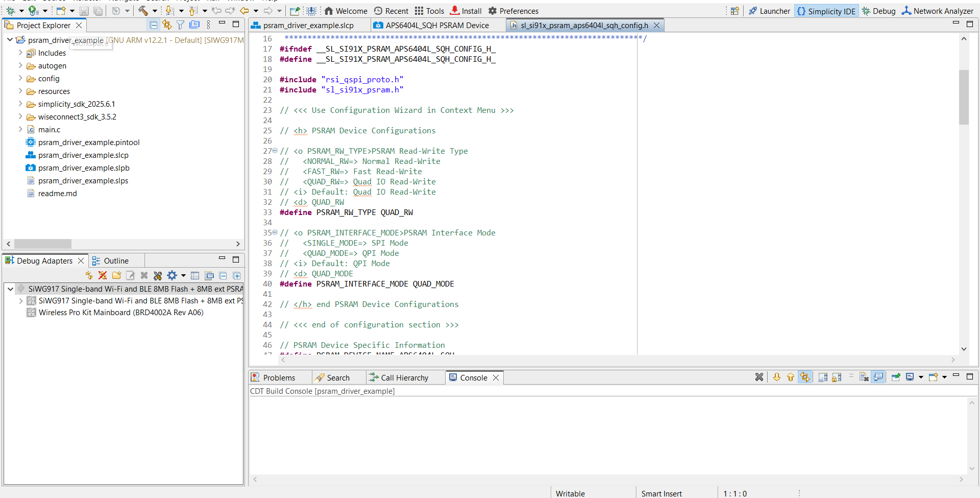Viewport: 980px width, 498px height.
Task: Open the debug configurations dropdown arrow
Action: (21, 11)
